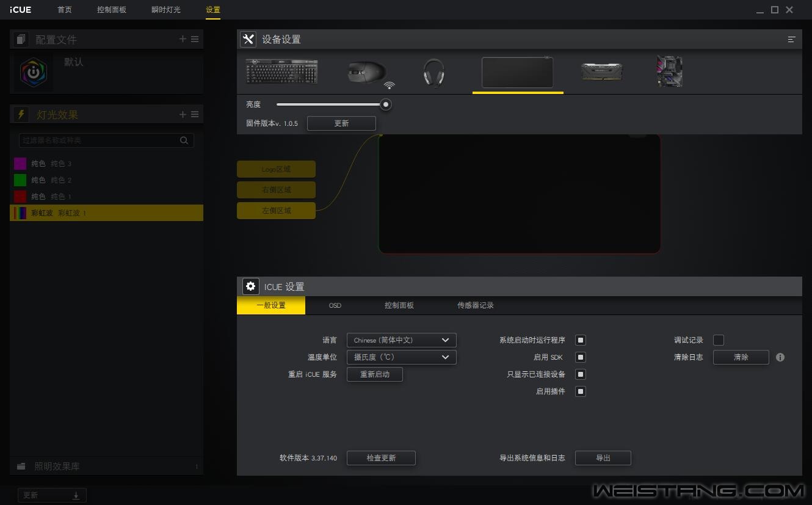Click the iCUE logo in title bar
Screen dimensions: 812x505
[20, 10]
